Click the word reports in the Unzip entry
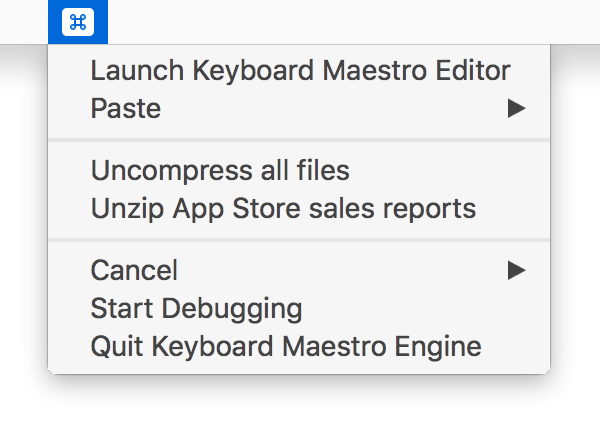600x432 pixels. (429, 210)
